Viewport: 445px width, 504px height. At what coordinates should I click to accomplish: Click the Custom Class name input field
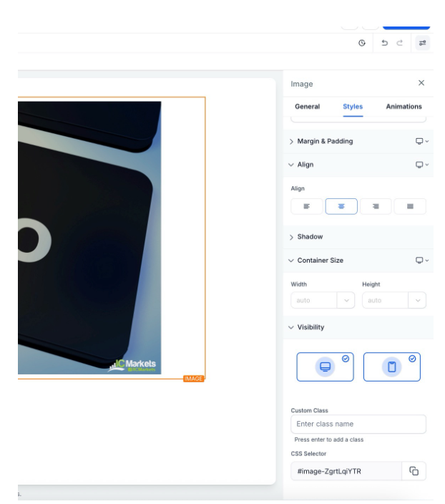coord(358,424)
